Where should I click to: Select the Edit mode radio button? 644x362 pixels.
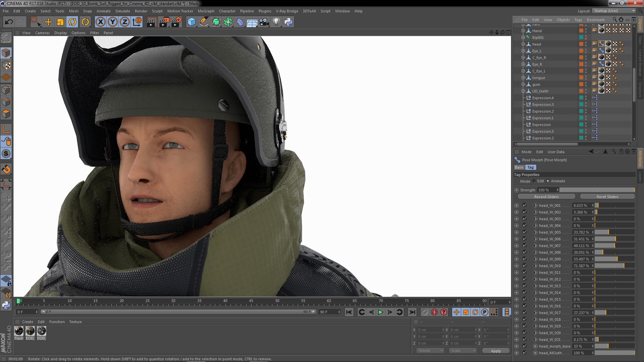534,181
